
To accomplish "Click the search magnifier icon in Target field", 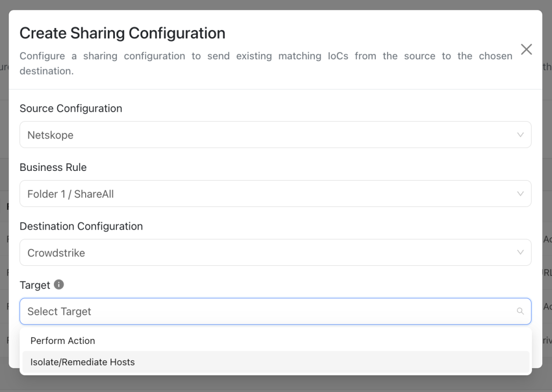I will 520,311.
